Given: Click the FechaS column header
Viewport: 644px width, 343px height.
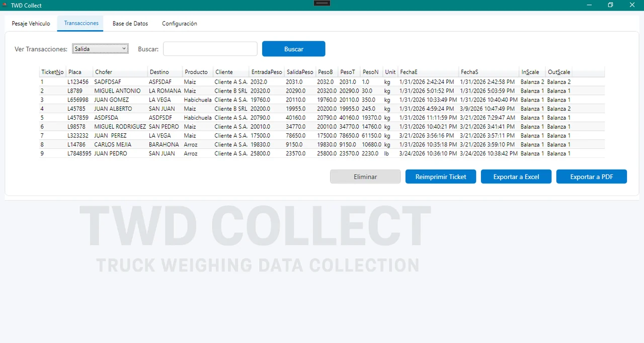Looking at the screenshot, I should coord(489,72).
